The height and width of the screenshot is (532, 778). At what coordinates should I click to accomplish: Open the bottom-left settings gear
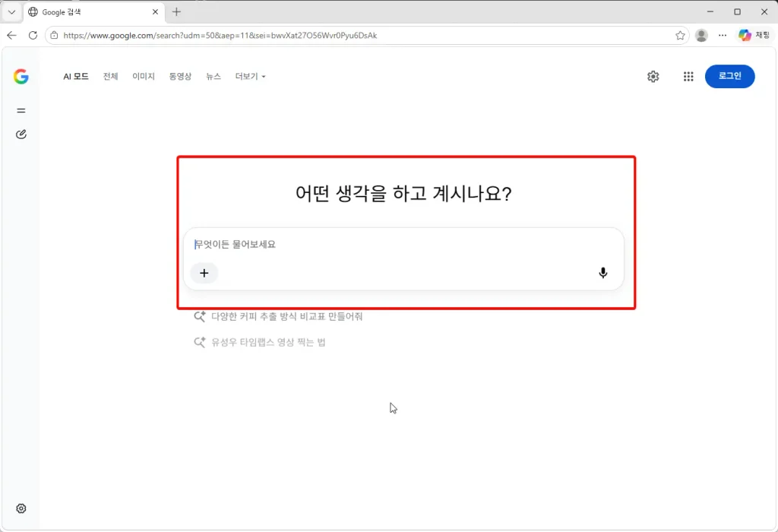tap(21, 508)
